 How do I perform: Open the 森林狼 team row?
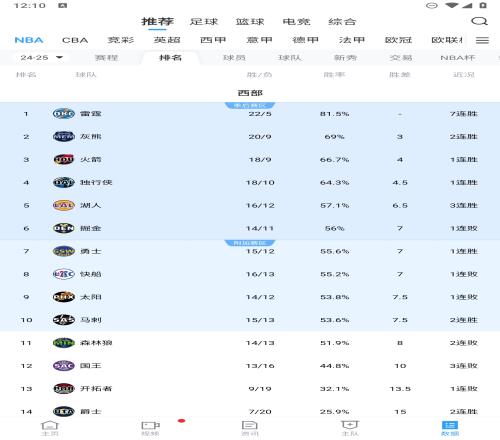250,343
